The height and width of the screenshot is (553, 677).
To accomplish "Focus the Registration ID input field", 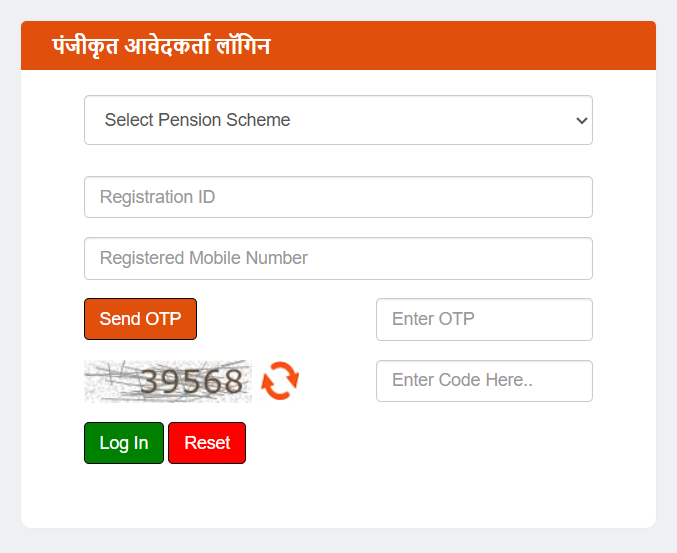I will point(338,197).
